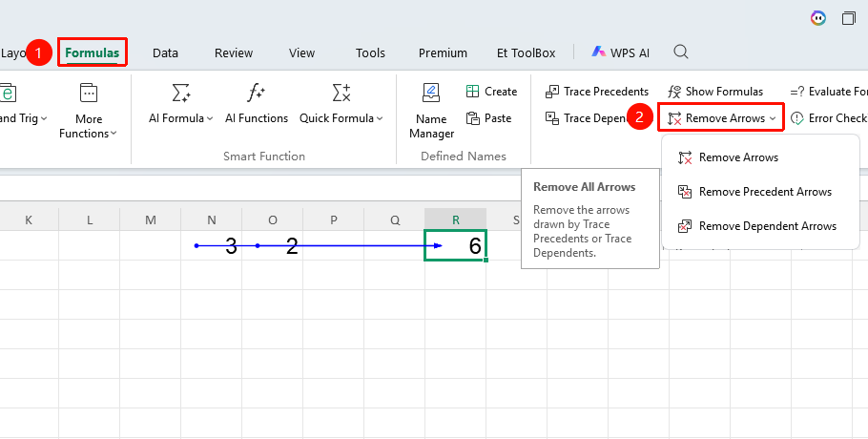
Task: Toggle Show Formulas
Action: pyautogui.click(x=715, y=92)
